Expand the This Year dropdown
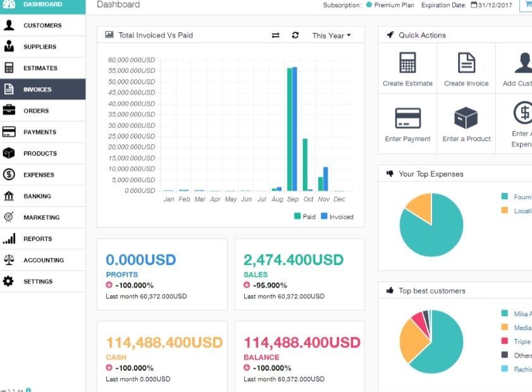 click(x=331, y=35)
